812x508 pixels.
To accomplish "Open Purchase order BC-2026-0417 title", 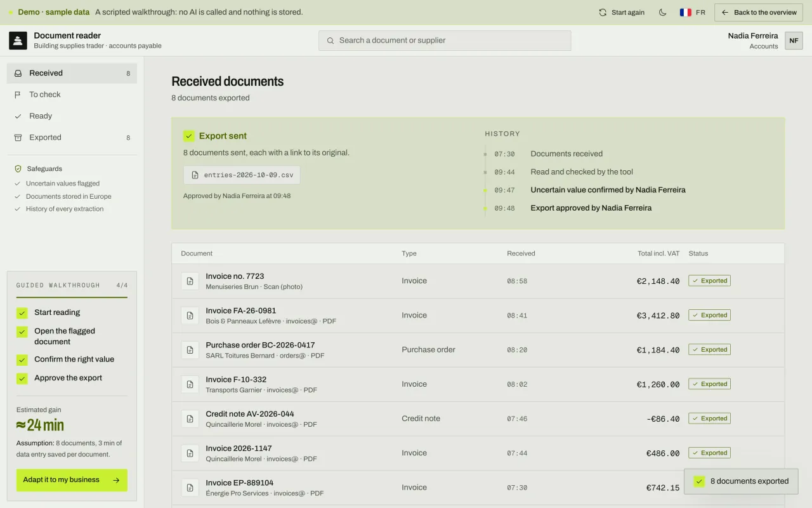I will pyautogui.click(x=260, y=345).
